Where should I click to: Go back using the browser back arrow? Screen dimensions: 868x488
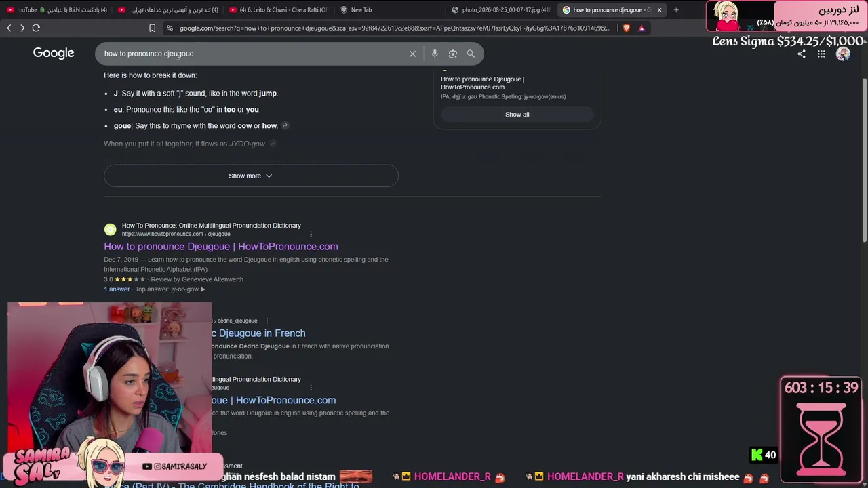click(9, 28)
